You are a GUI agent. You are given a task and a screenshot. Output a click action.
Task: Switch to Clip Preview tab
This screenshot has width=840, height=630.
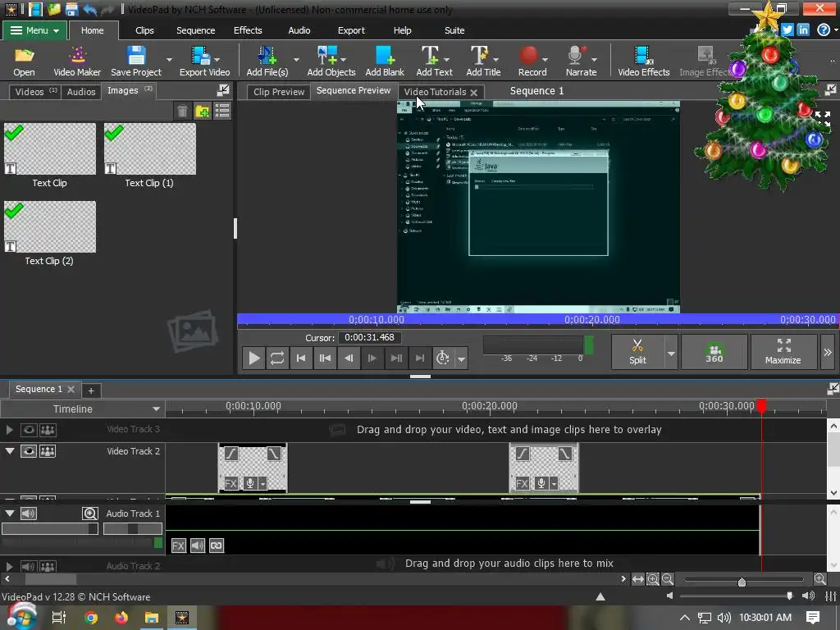point(279,92)
